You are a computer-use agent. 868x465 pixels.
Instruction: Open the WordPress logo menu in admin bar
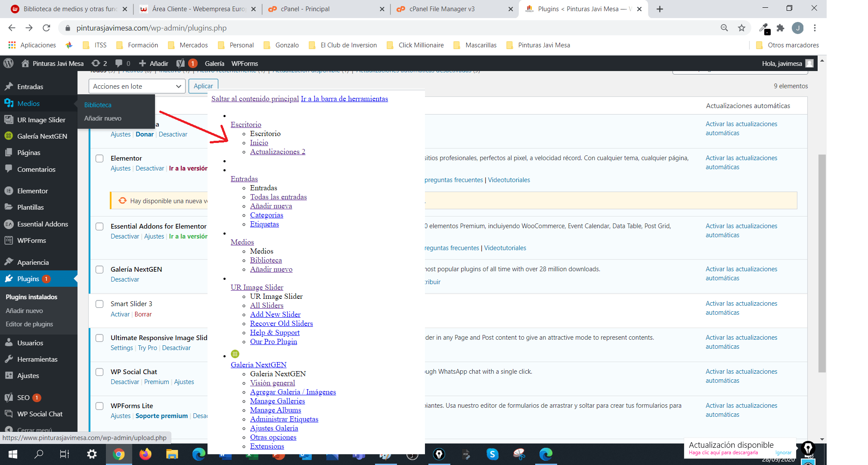8,63
